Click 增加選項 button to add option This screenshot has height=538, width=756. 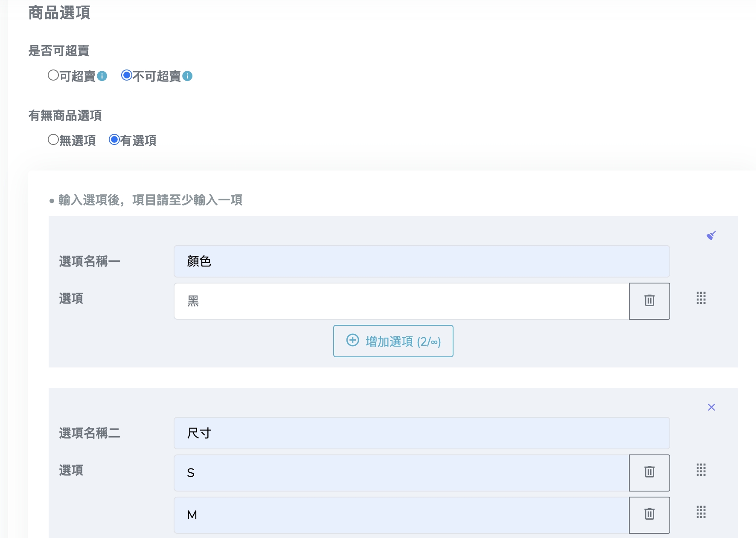393,341
